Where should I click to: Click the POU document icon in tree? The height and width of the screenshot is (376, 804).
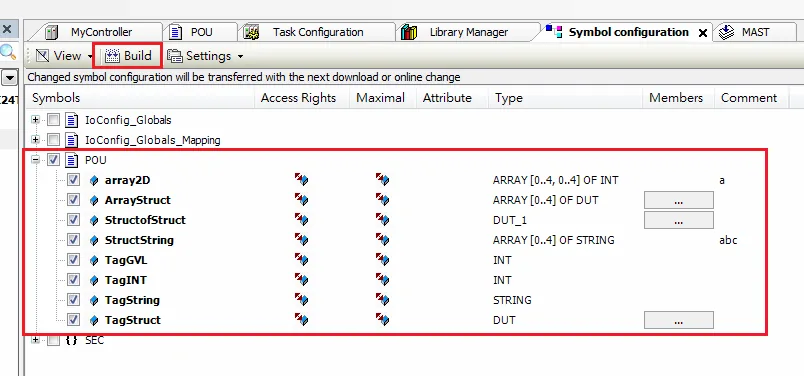pyautogui.click(x=72, y=160)
